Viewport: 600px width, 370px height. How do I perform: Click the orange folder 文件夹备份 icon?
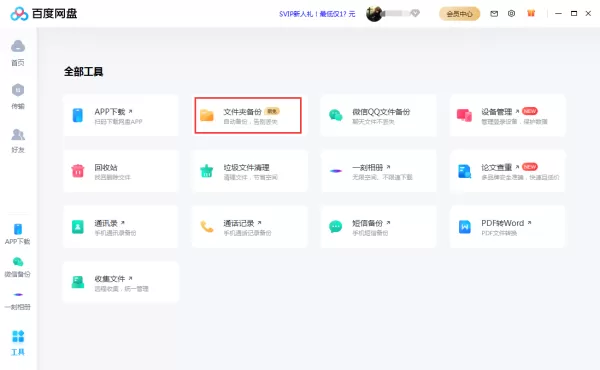207,115
